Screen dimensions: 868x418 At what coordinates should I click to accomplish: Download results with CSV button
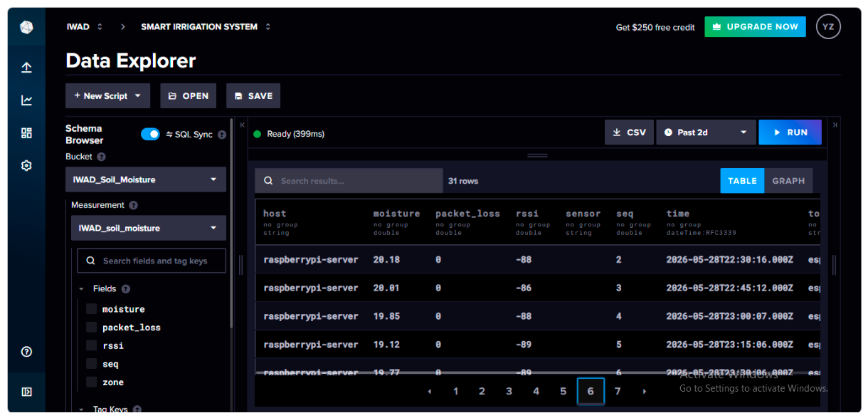click(x=629, y=132)
